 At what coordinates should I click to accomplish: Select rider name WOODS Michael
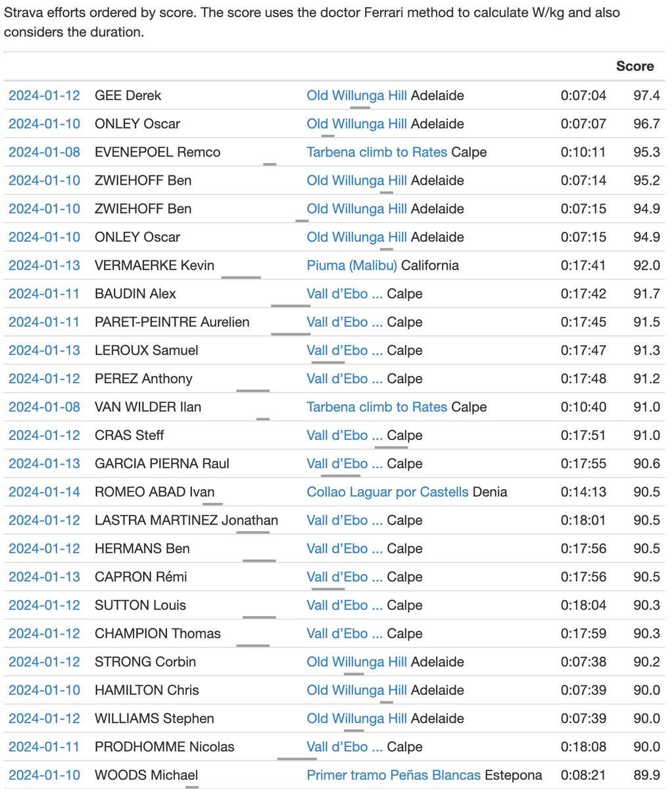147,775
